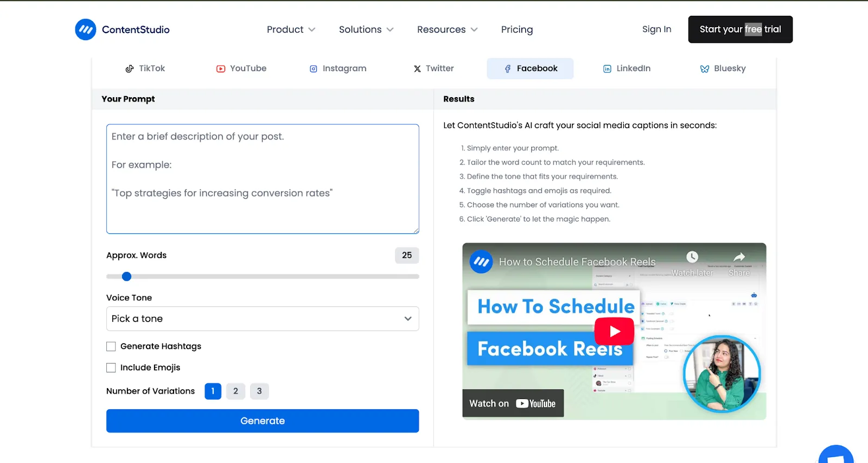Open the video title link How to Schedule Facebook Reels
Image resolution: width=868 pixels, height=463 pixels.
click(x=577, y=262)
